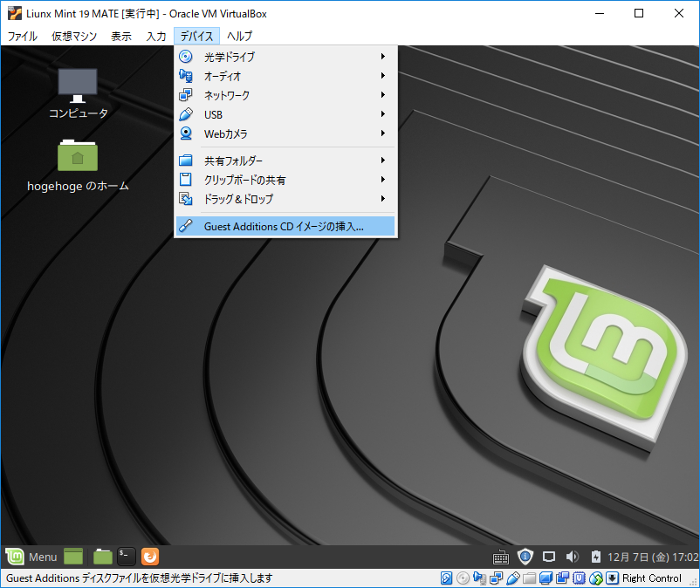Open the ファイル menu
700x588 pixels.
click(x=23, y=36)
